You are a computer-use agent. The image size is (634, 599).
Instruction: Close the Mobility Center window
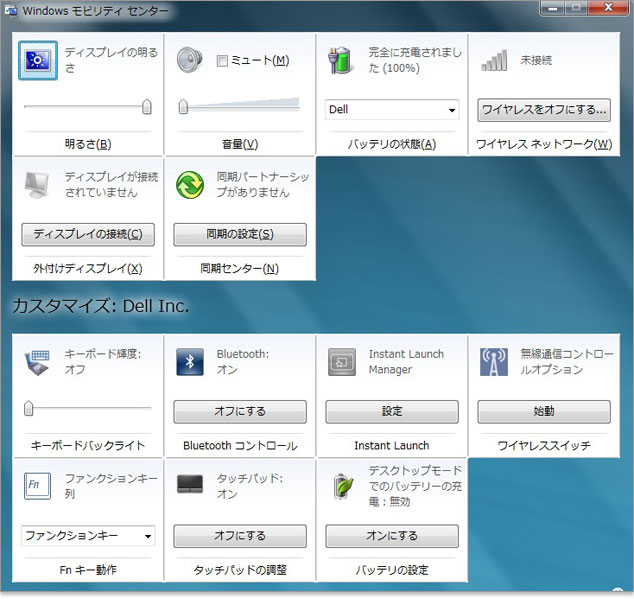point(608,7)
